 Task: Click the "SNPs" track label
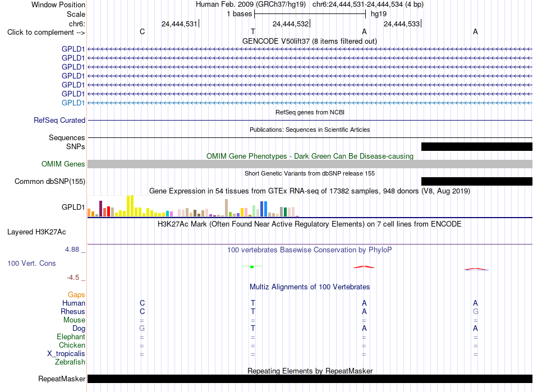[x=76, y=146]
